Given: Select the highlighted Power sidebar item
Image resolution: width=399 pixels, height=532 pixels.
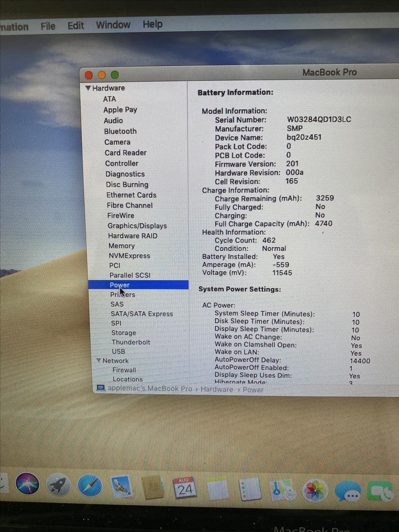Looking at the screenshot, I should click(138, 285).
